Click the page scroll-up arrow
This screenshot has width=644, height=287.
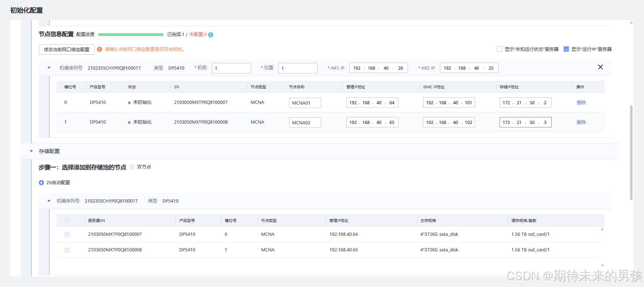(631, 23)
